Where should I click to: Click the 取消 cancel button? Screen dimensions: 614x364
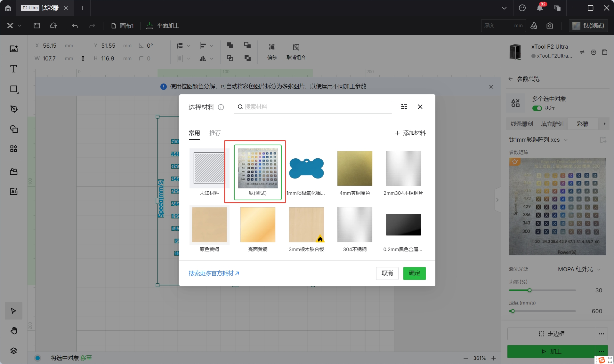pos(387,273)
